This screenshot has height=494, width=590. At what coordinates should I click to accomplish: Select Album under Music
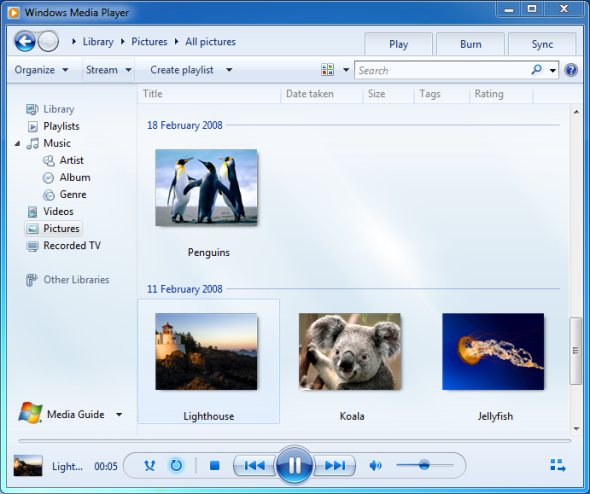75,177
